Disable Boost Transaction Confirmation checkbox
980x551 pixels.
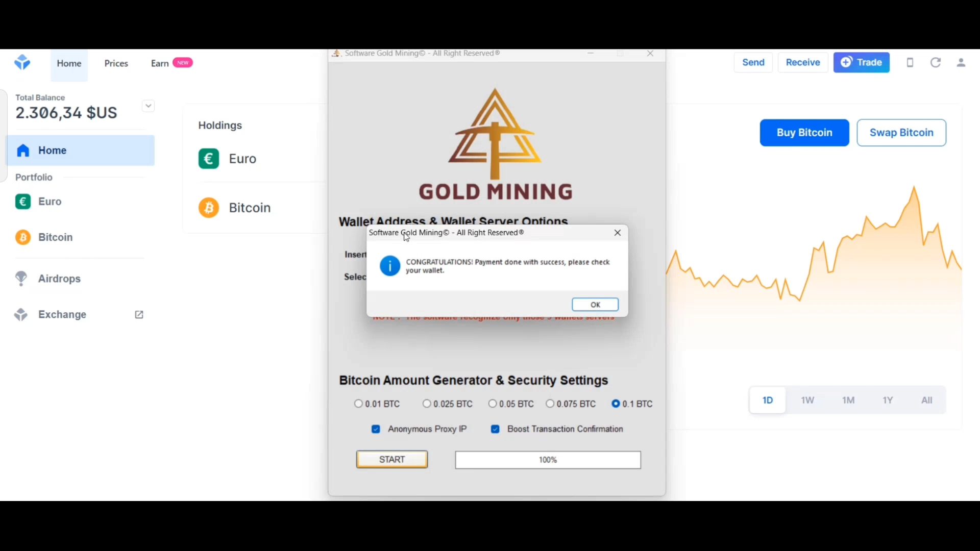(495, 429)
